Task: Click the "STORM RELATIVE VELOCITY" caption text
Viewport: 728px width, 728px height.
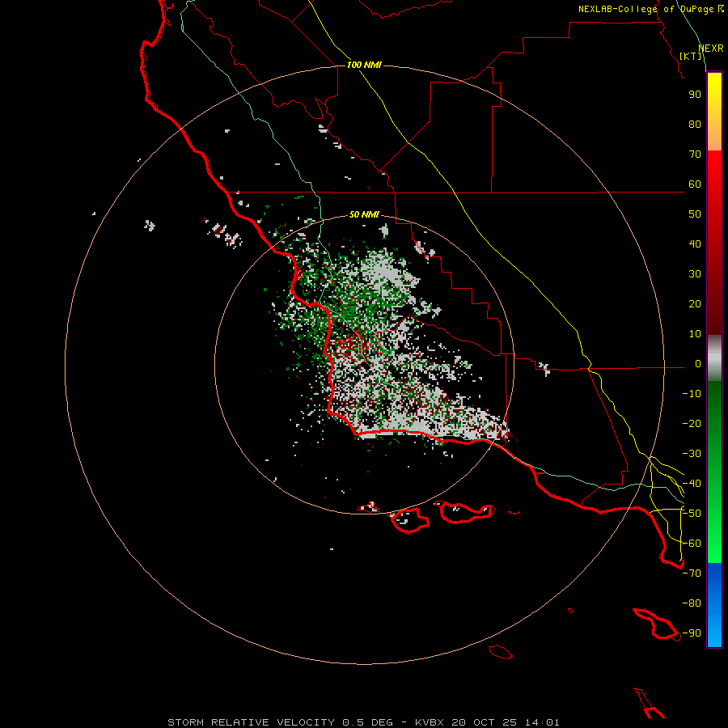Action: pos(251,722)
